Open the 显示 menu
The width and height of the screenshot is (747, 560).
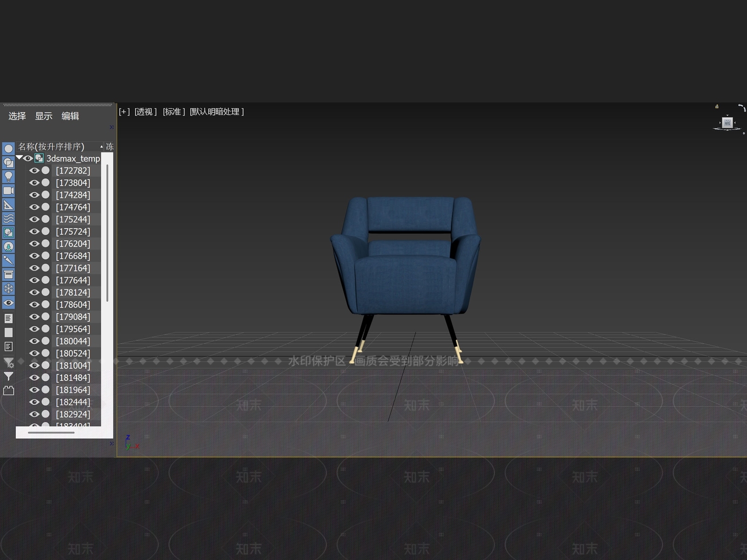pos(44,116)
